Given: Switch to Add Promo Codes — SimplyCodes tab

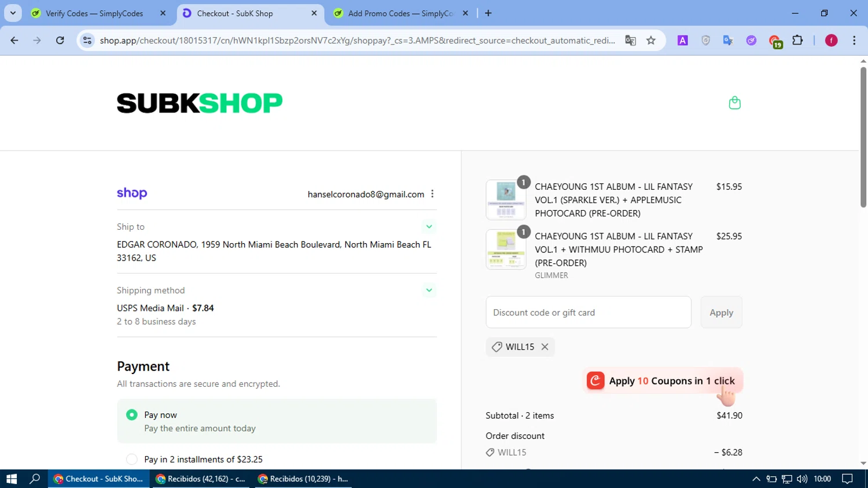Looking at the screenshot, I should (x=400, y=13).
